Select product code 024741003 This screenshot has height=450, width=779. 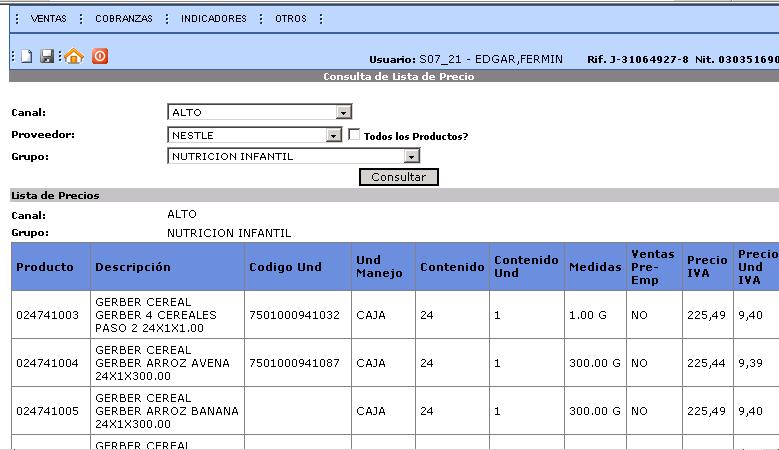click(47, 315)
